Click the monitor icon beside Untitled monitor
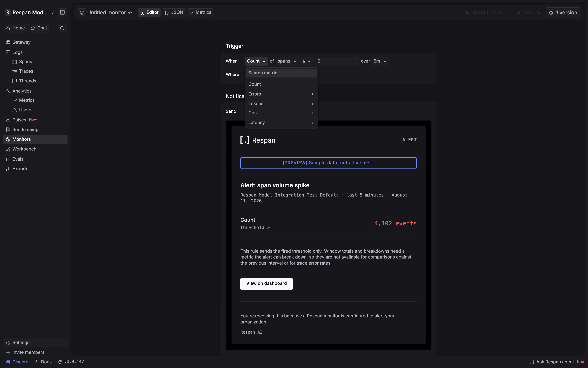 pos(82,13)
